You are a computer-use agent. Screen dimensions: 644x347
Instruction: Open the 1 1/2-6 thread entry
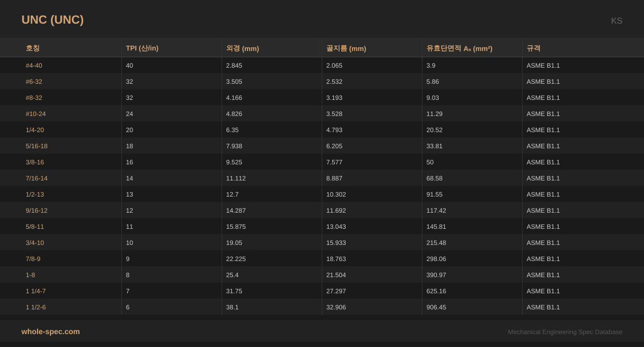(x=36, y=307)
